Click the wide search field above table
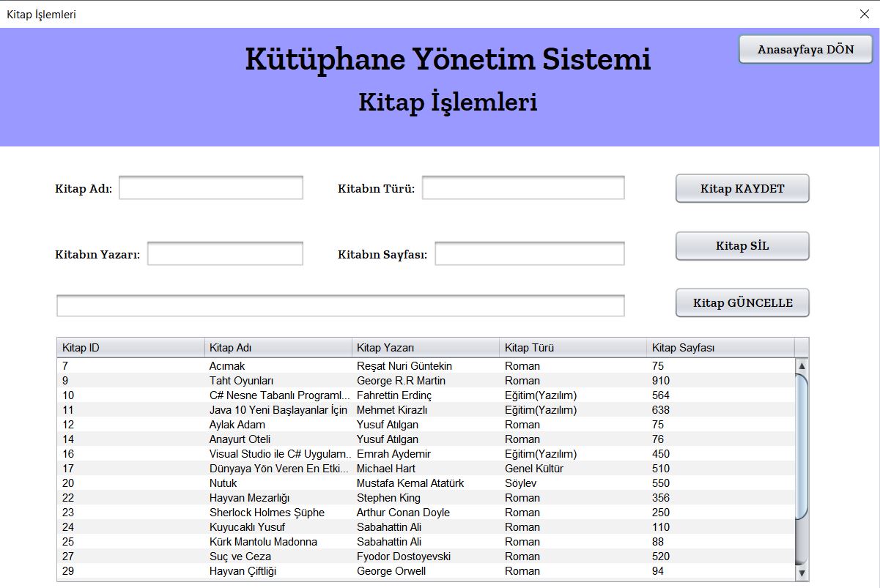 [341, 305]
